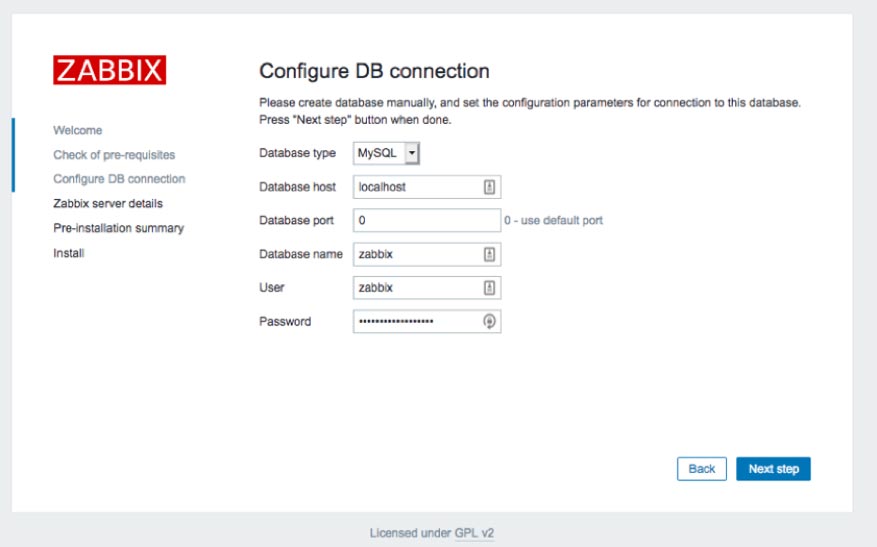Viewport: 877px width, 547px height.
Task: Click into the Database name field
Action: (x=427, y=254)
